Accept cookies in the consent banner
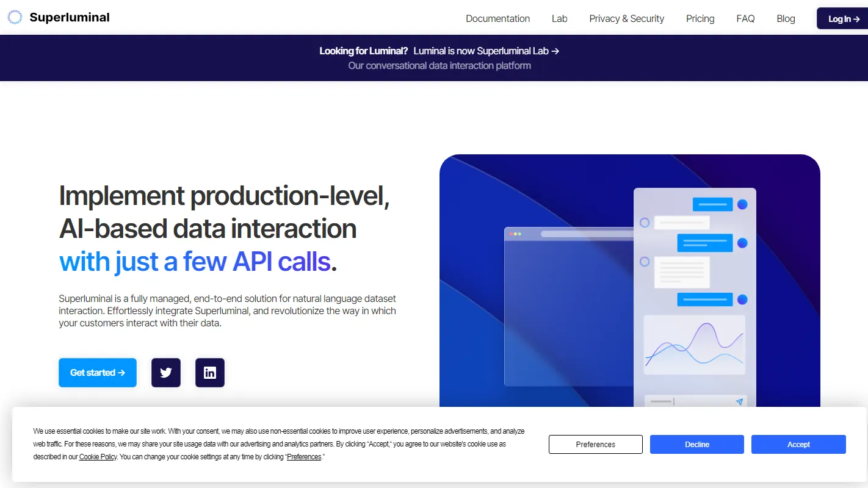868x488 pixels. tap(798, 444)
